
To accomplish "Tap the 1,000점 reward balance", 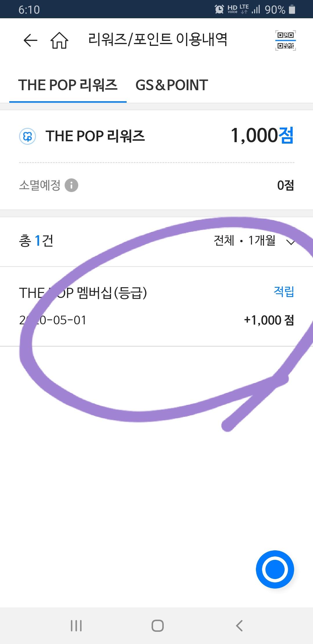I will click(262, 135).
